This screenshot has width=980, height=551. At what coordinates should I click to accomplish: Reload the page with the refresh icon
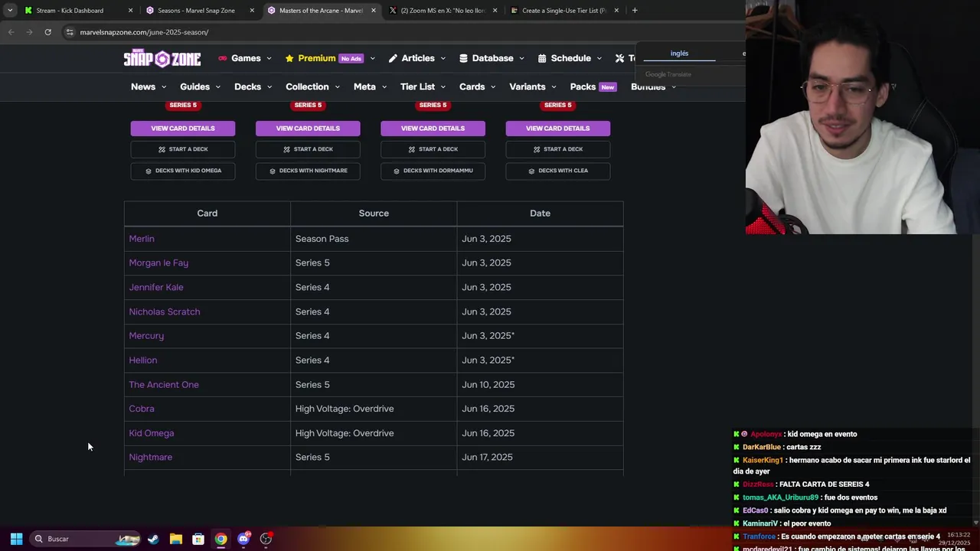point(47,32)
